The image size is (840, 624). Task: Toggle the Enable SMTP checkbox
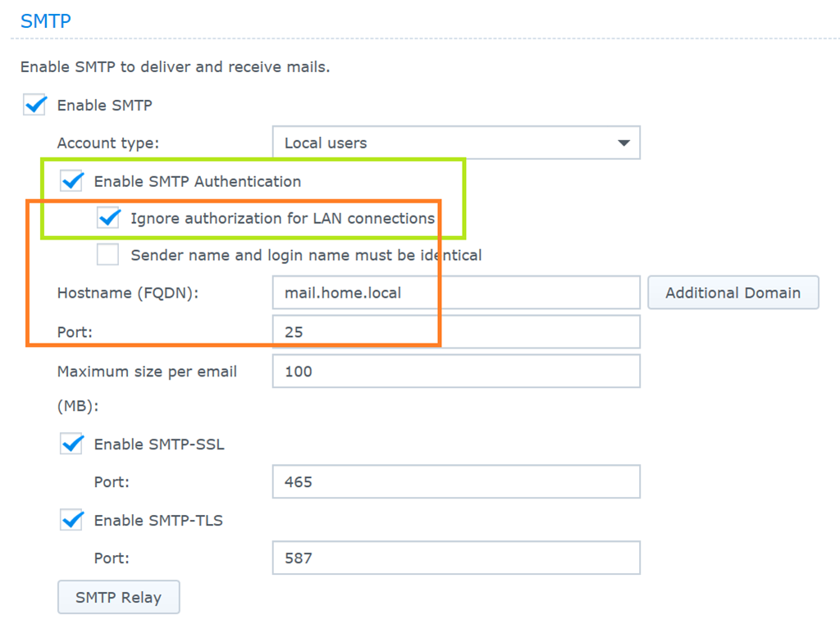[x=34, y=106]
